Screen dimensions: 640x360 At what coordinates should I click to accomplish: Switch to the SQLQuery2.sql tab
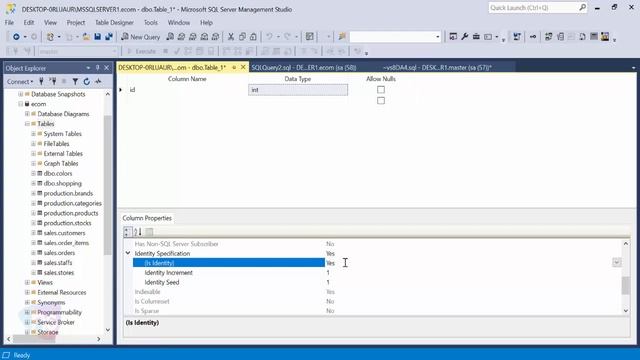click(304, 67)
